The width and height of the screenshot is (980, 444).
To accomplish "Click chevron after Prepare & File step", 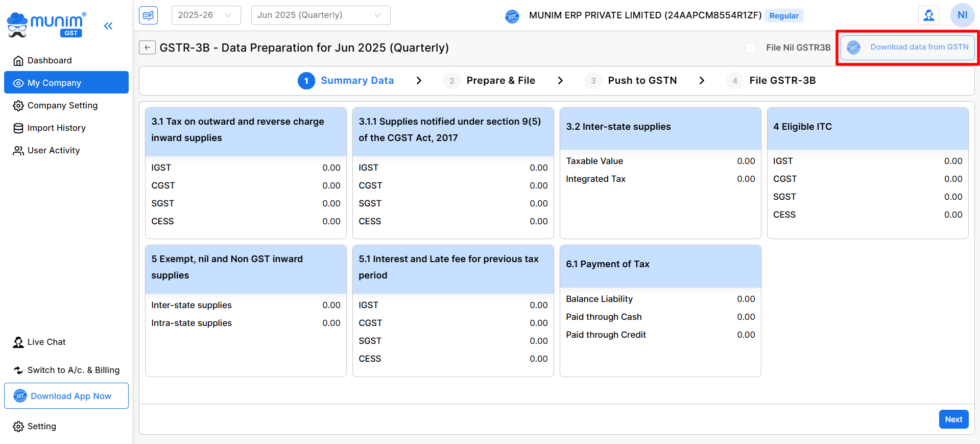I will tap(560, 81).
